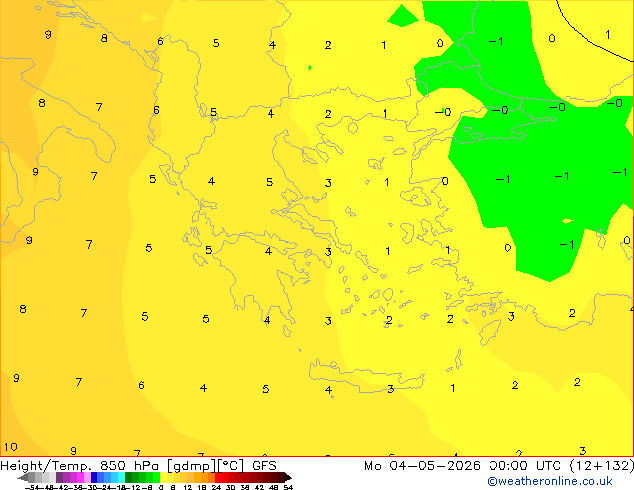The height and width of the screenshot is (490, 634).
Task: Click the Mo 04-05-2026 00:00 UTC timestamp
Action: click(463, 466)
